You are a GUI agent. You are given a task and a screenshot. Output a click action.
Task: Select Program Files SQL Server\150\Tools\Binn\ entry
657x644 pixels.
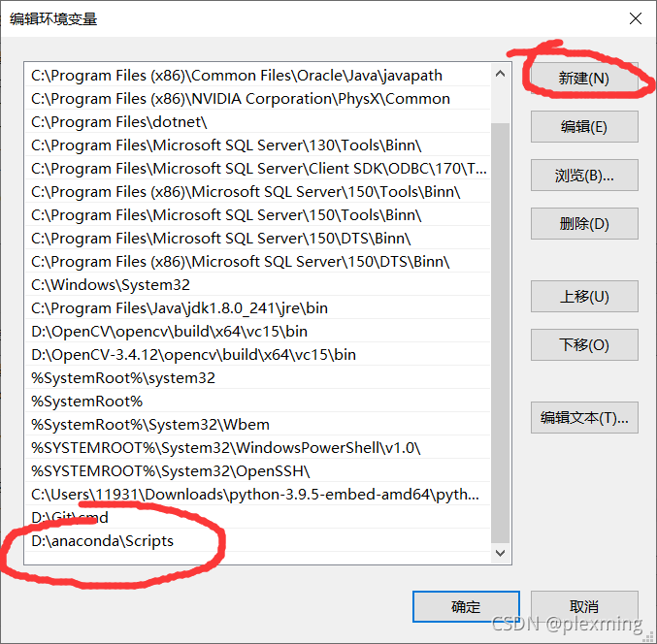(257, 214)
